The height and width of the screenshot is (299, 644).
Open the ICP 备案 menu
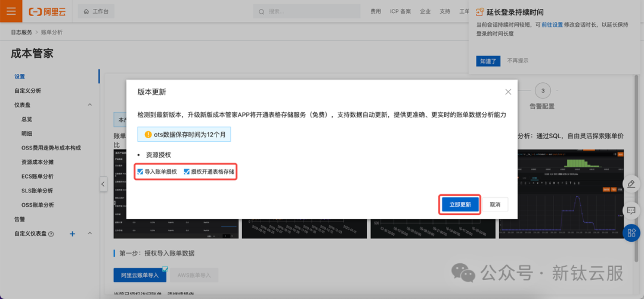click(400, 11)
